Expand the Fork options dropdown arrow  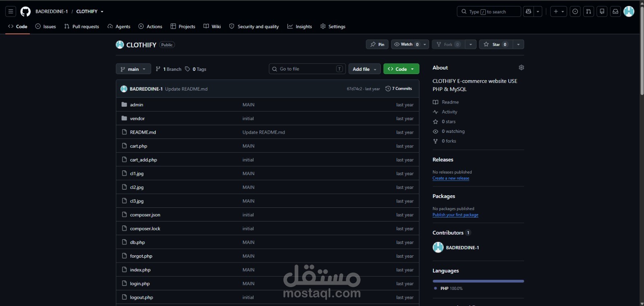[x=471, y=44]
